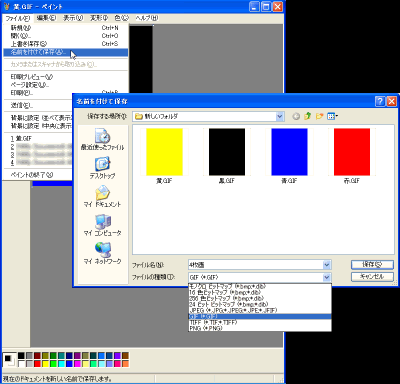
Task: Select the Save As menu entry
Action: coord(66,52)
